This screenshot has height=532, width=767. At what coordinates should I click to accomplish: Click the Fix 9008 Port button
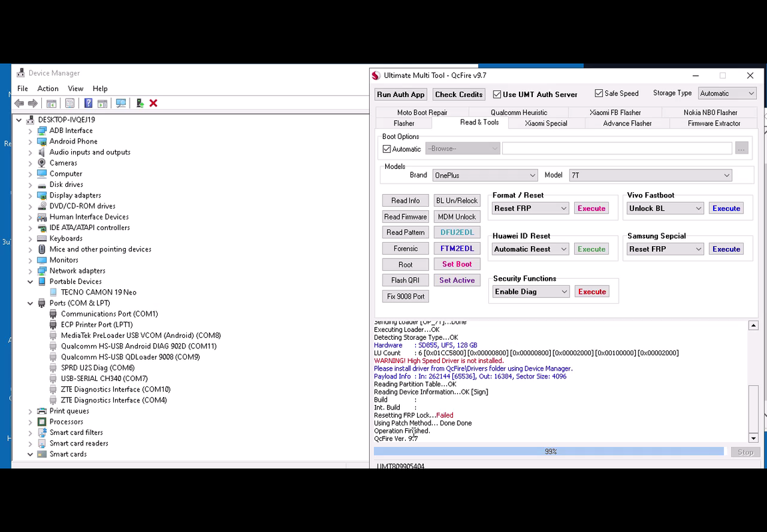[406, 297]
